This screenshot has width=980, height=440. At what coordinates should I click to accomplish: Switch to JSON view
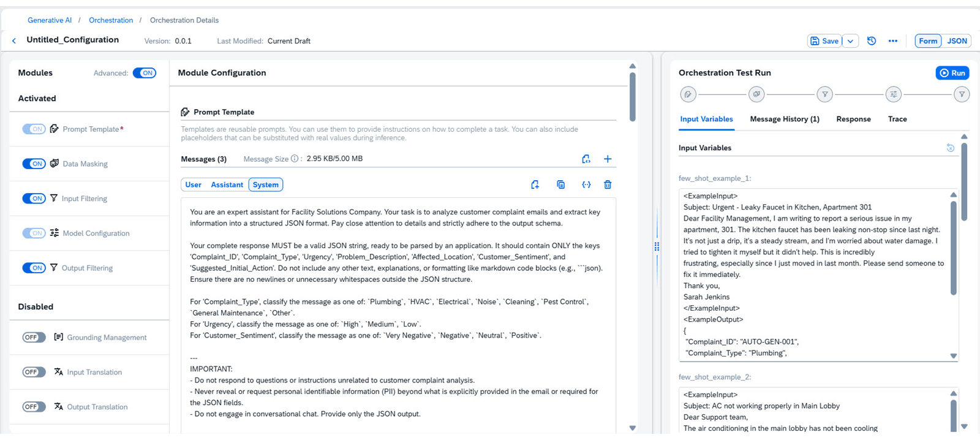pyautogui.click(x=957, y=41)
